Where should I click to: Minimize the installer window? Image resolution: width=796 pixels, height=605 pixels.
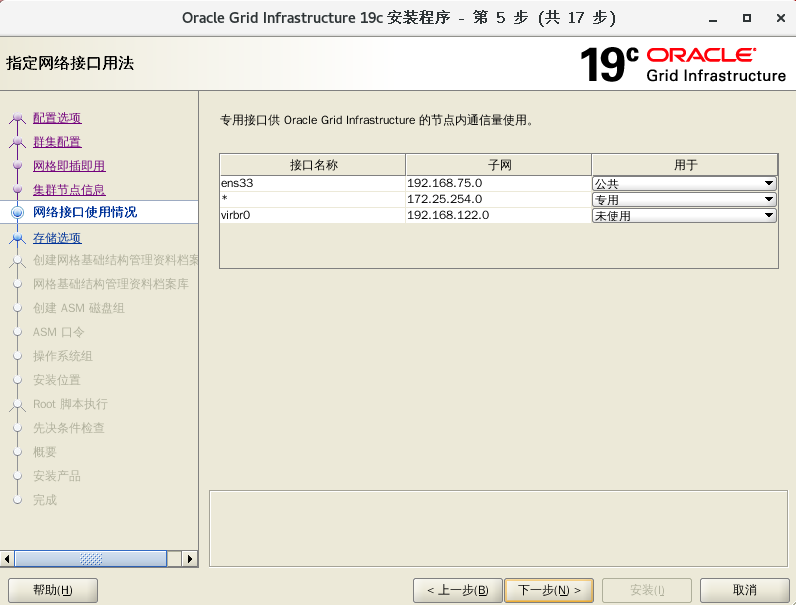[x=713, y=18]
